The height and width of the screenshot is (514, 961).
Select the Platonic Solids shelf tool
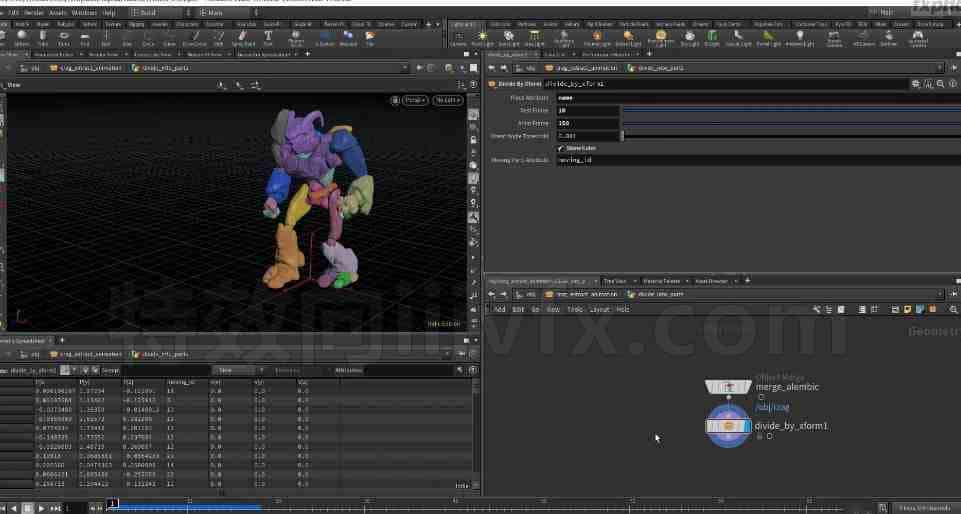[295, 38]
